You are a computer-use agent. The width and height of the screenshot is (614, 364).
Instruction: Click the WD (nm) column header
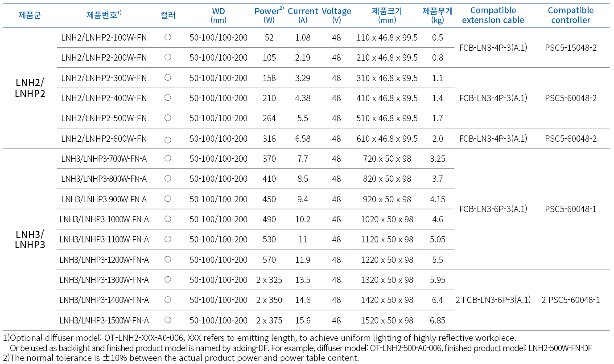point(218,15)
